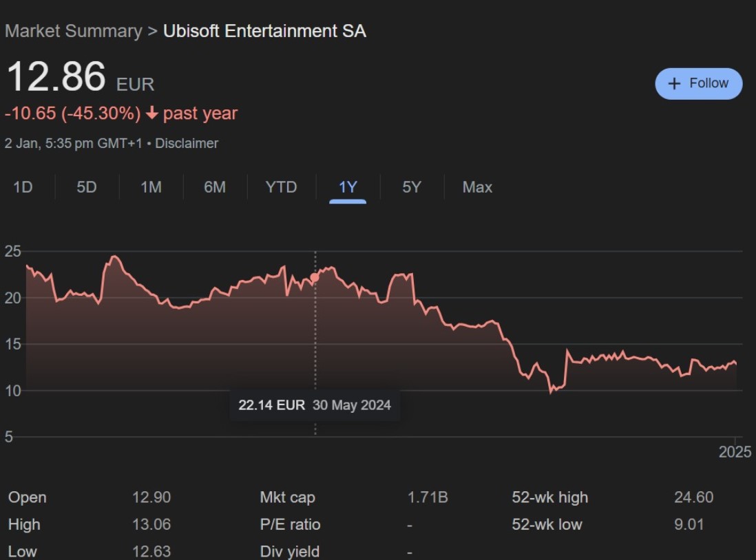
Task: Open the Disclaimer link
Action: click(187, 143)
